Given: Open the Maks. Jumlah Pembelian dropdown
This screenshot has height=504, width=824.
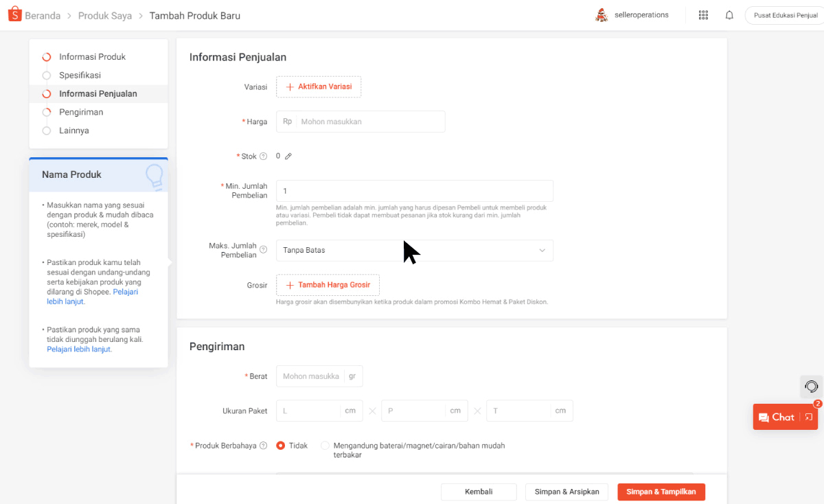Looking at the screenshot, I should click(x=414, y=251).
